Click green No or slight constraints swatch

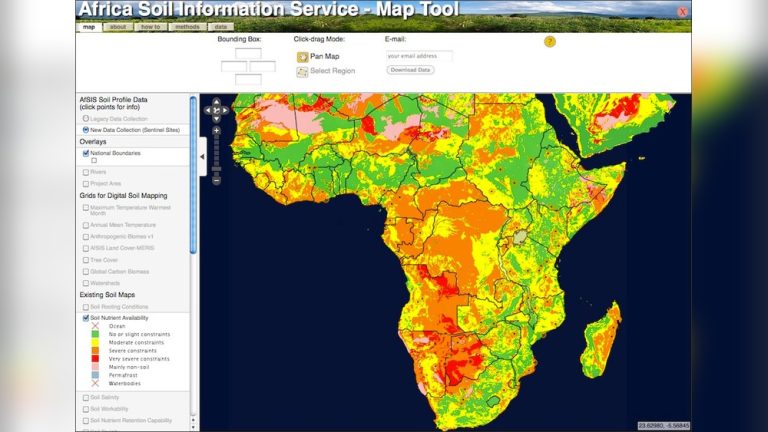tap(95, 334)
